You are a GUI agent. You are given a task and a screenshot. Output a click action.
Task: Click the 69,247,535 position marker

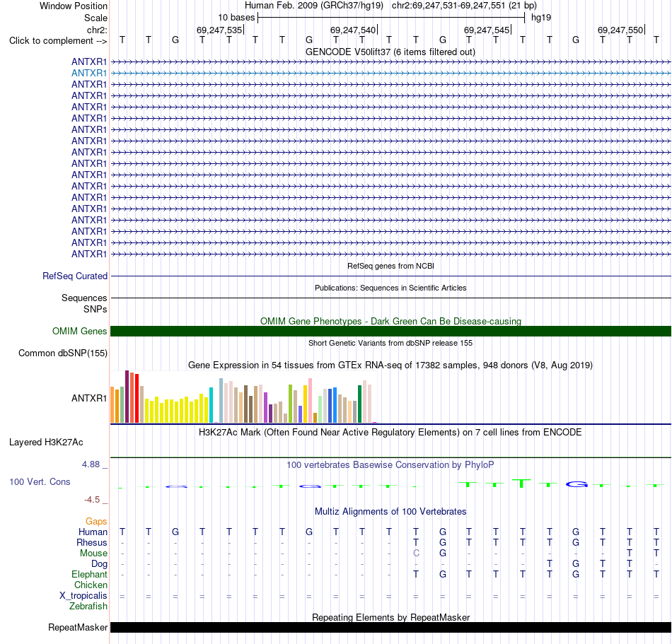[220, 30]
